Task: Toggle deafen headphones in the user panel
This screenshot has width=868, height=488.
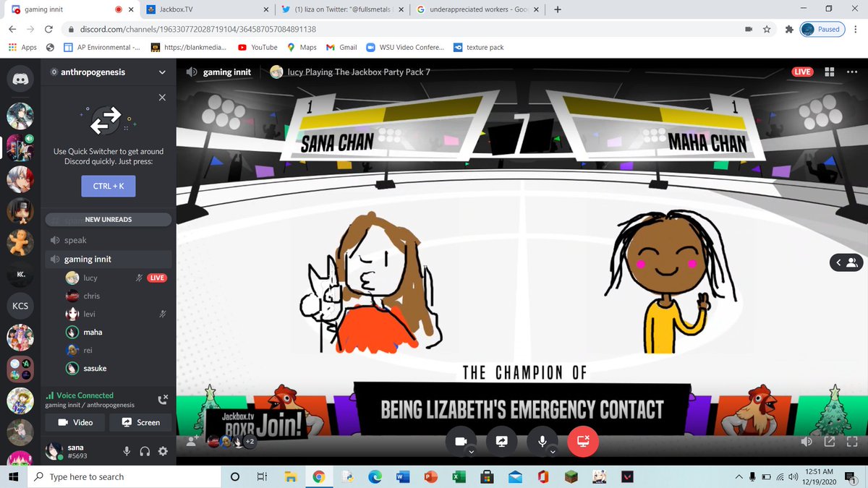Action: point(145,452)
